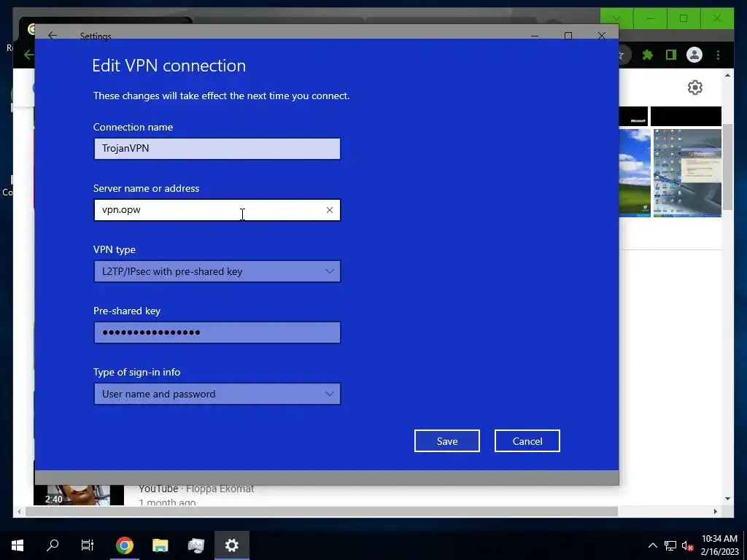
Task: Click the Server name or address field
Action: tap(217, 210)
